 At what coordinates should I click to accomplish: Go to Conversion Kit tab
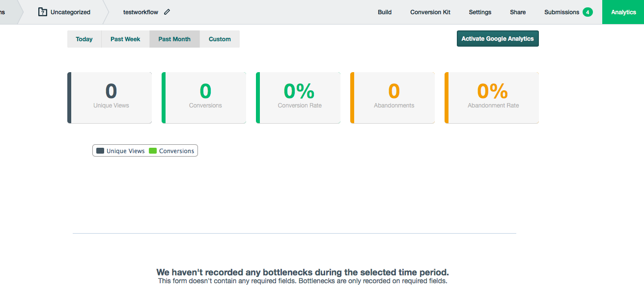click(x=430, y=12)
